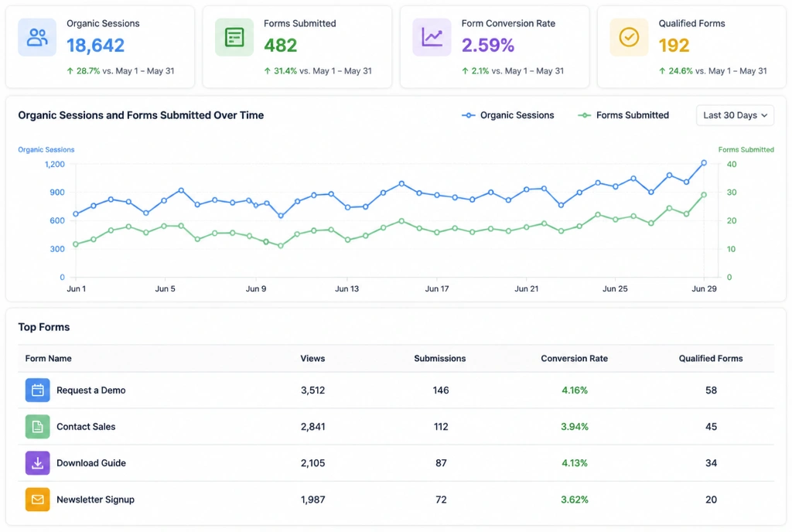792x532 pixels.
Task: Click the Jun 29 Organic Sessions data point
Action: click(x=704, y=163)
